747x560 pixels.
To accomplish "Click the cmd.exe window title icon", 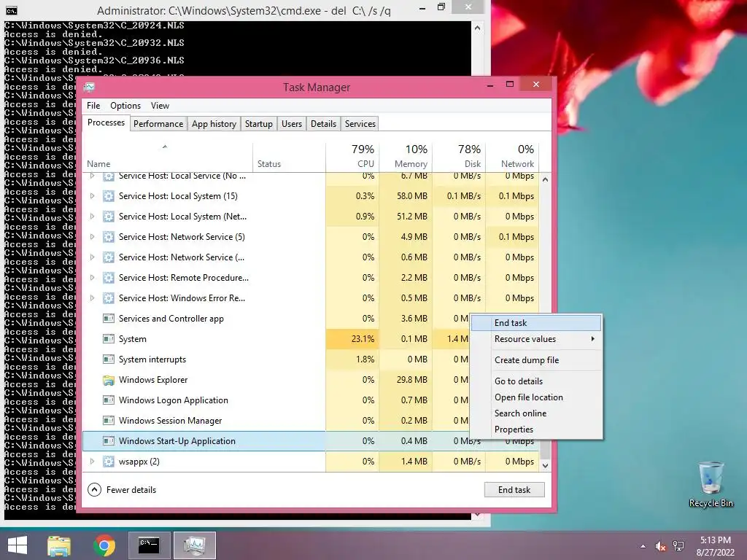I will click(12, 10).
